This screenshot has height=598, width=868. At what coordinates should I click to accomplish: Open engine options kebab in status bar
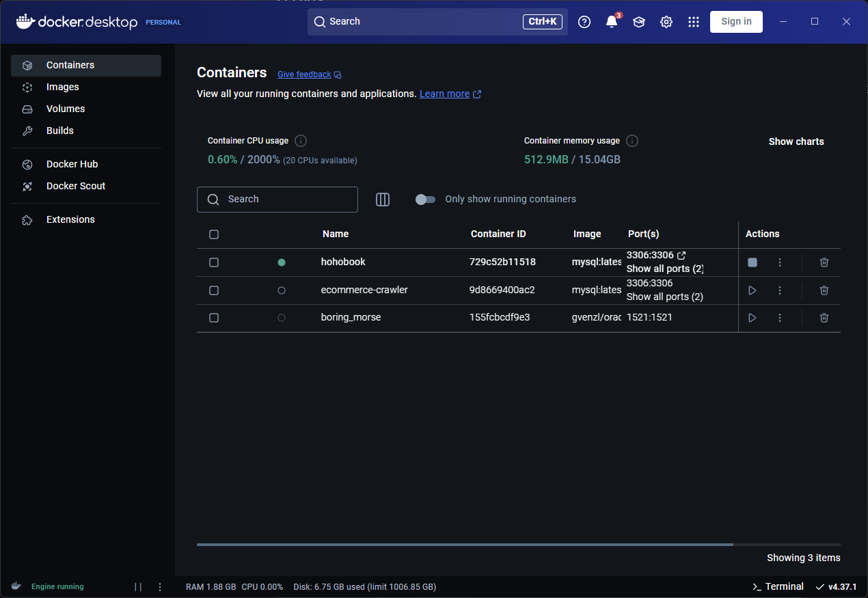click(x=160, y=586)
